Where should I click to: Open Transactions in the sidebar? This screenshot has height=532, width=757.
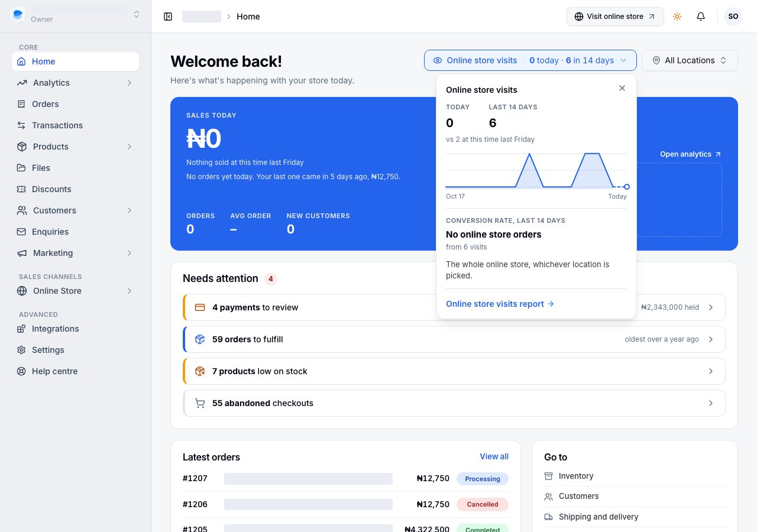click(x=75, y=125)
